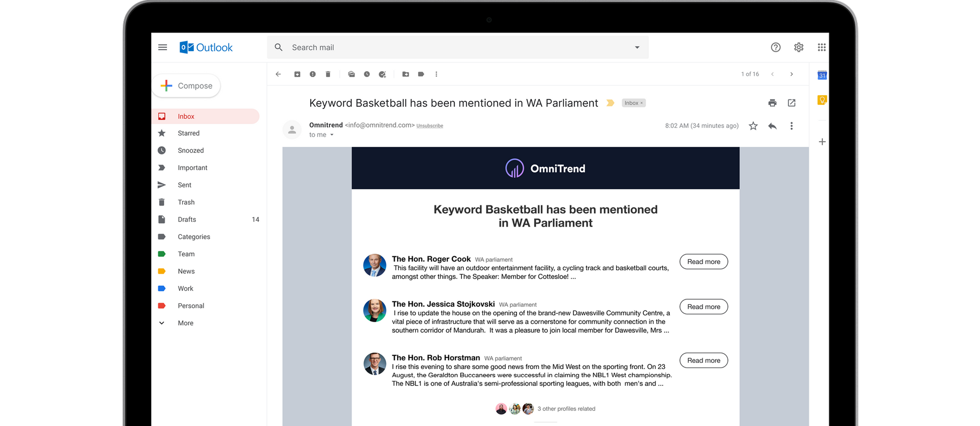
Task: Report this email as spam
Action: (312, 74)
